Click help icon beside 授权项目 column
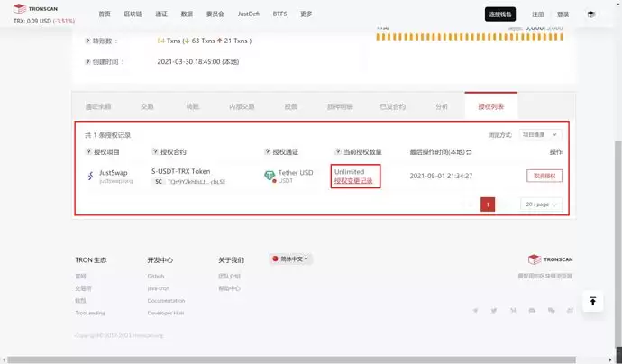Image resolution: width=622 pixels, height=364 pixels. pos(88,152)
